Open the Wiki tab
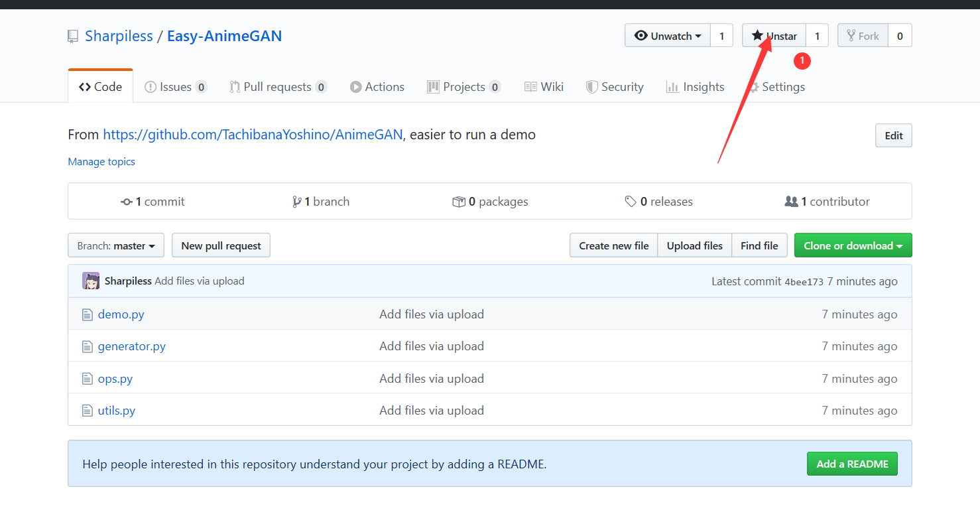 (x=544, y=87)
